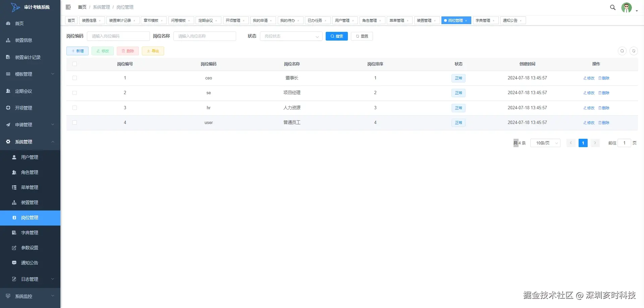Expand the 模板管理 sidebar menu

pos(30,74)
